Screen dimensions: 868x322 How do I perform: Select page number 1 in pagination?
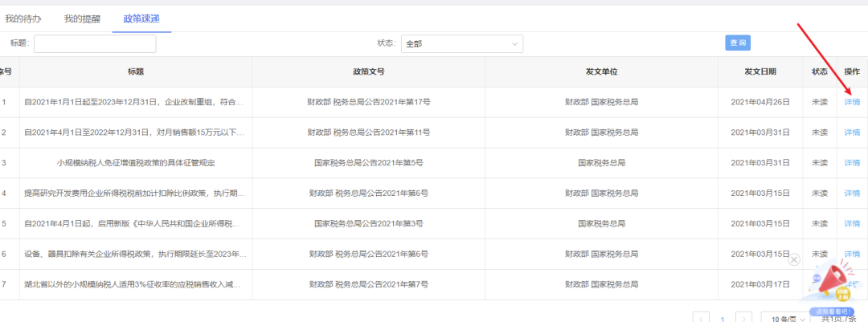tap(723, 320)
